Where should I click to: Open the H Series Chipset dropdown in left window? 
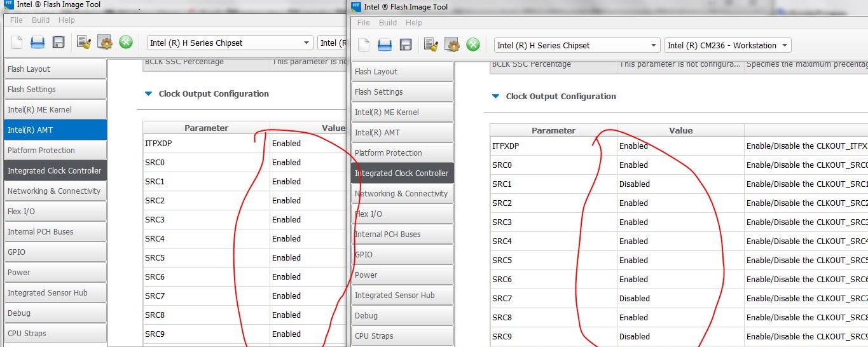pos(230,43)
